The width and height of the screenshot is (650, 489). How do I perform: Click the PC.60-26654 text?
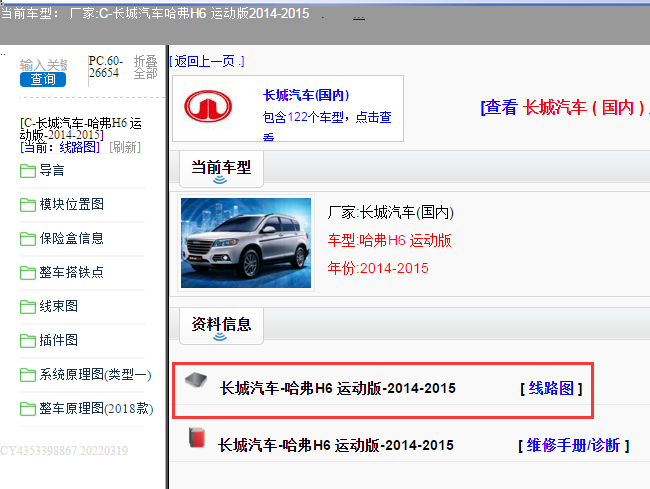point(106,67)
